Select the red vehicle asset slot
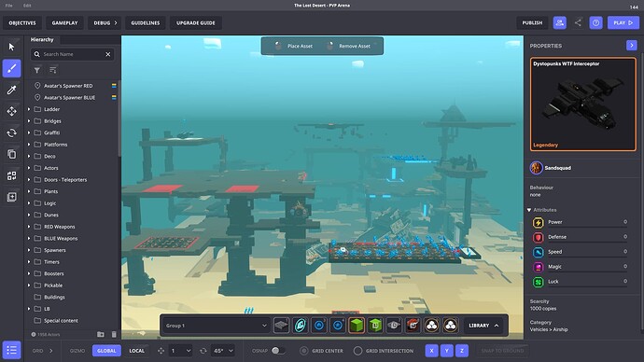The image size is (644, 362). [x=413, y=326]
